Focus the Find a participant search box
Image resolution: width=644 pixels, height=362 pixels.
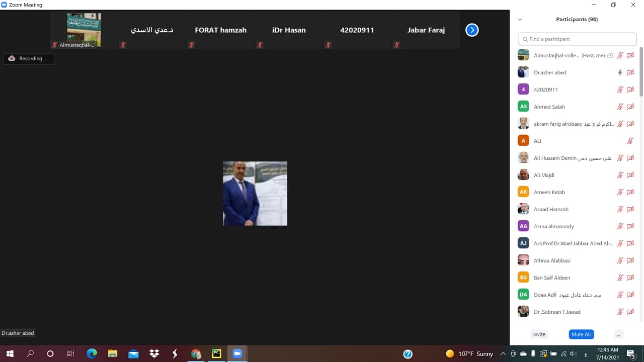point(577,39)
